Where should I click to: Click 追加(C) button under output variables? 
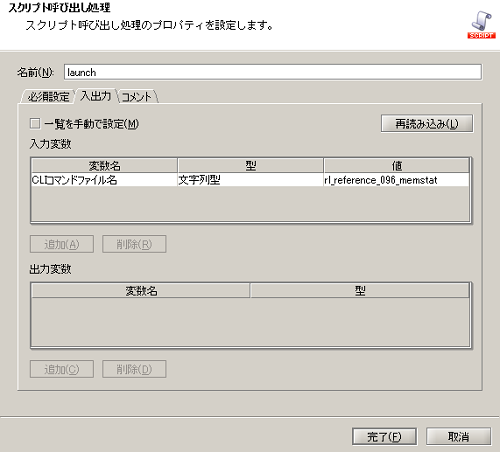pyautogui.click(x=62, y=369)
